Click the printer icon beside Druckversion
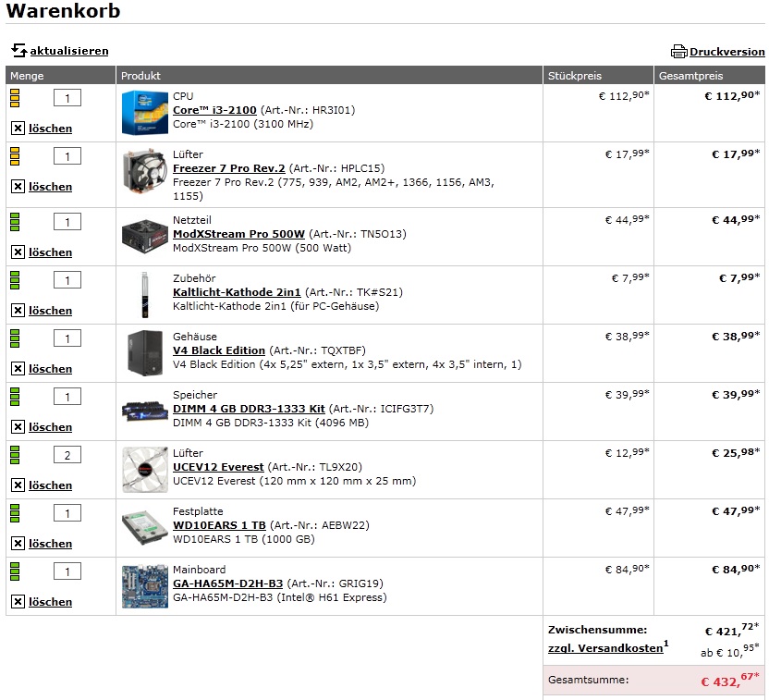 coord(678,52)
